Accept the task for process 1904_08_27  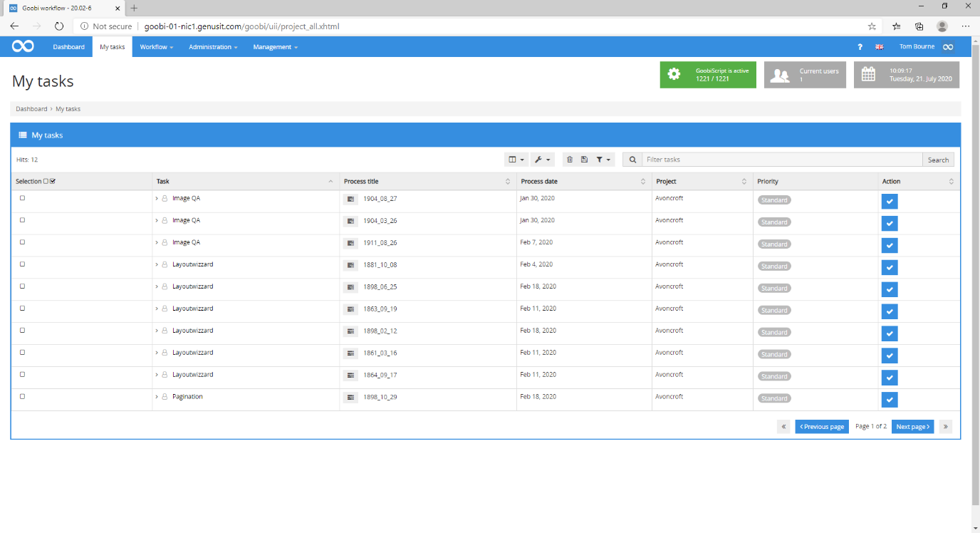pos(889,202)
